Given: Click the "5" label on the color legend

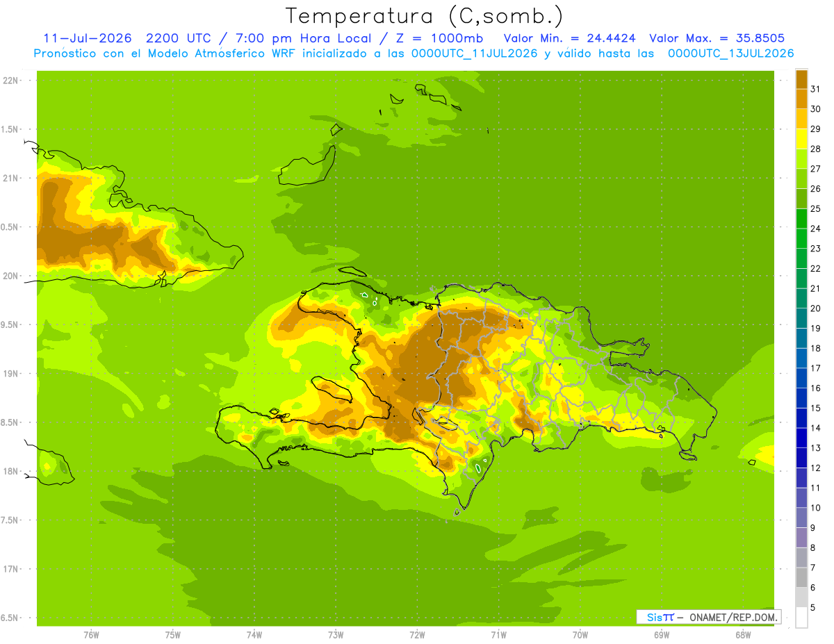Looking at the screenshot, I should pyautogui.click(x=813, y=608).
